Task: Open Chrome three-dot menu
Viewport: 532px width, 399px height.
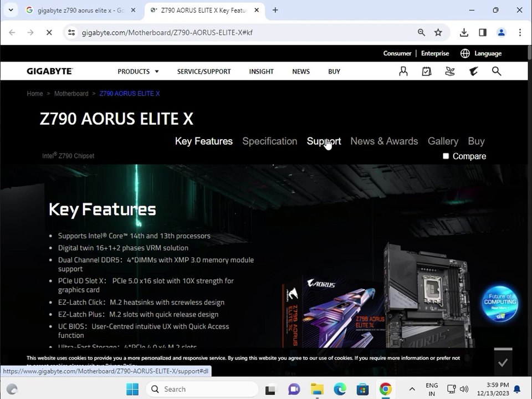Action: coord(520,32)
